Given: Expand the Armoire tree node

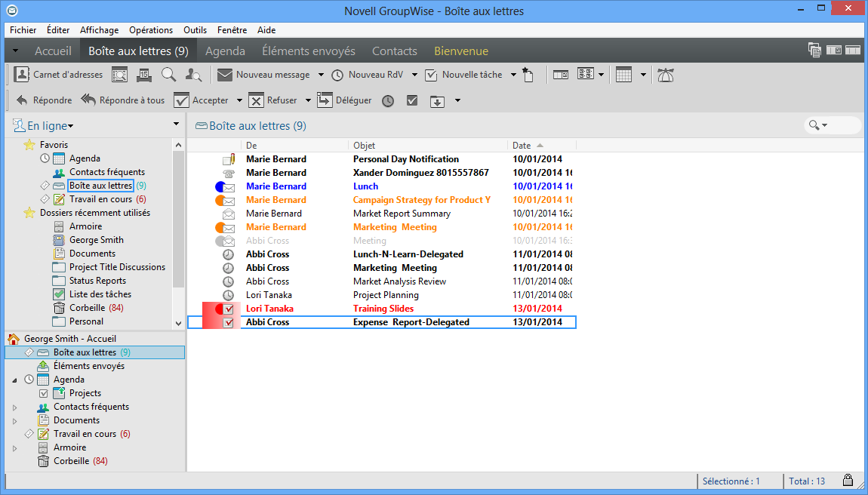Looking at the screenshot, I should [x=14, y=448].
